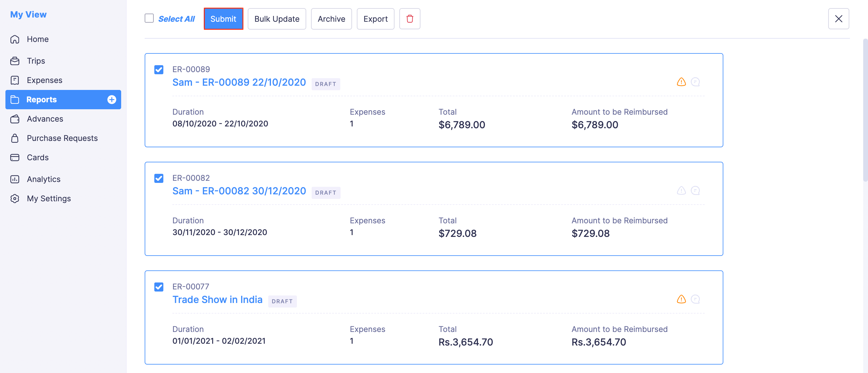Open the Expenses icon in sidebar
The height and width of the screenshot is (373, 868).
(x=15, y=80)
